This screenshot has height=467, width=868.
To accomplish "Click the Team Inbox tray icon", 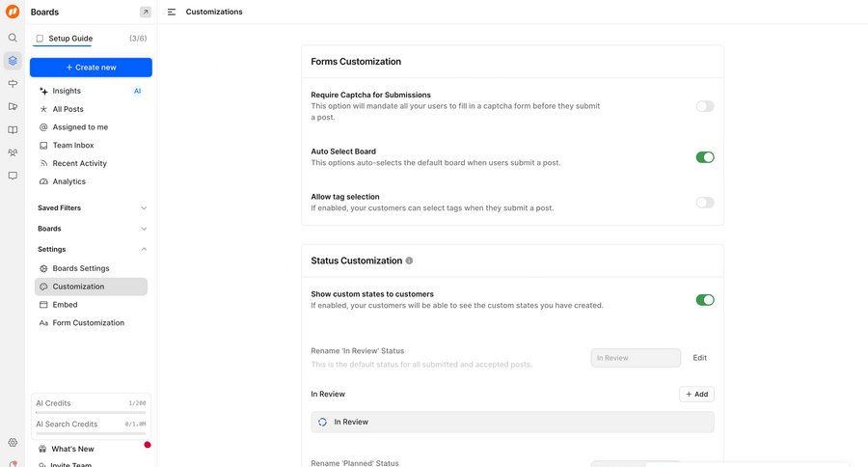I will tap(43, 145).
